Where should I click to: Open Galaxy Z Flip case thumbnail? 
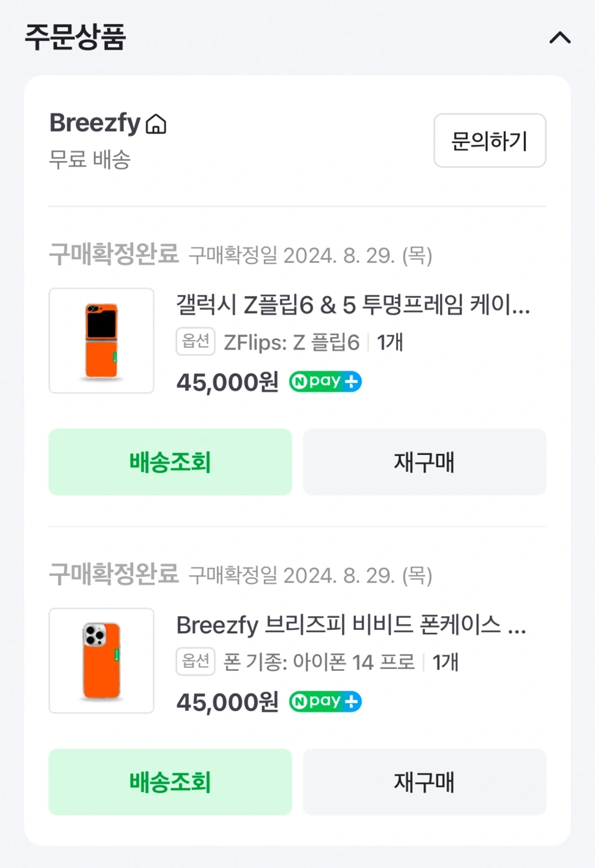click(x=101, y=341)
